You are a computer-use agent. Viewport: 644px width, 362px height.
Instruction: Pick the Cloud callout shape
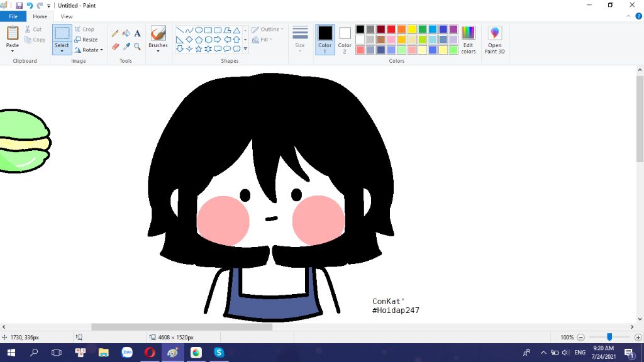[236, 49]
